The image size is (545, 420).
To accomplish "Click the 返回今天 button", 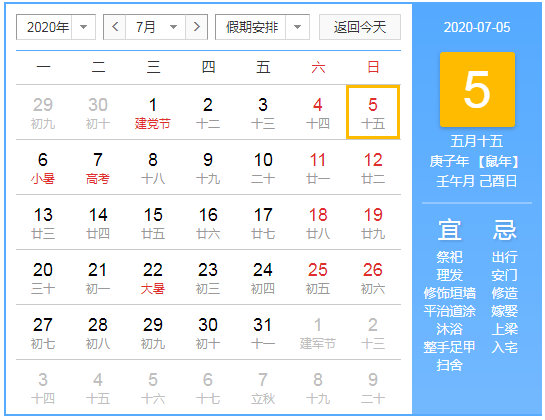I will 360,27.
